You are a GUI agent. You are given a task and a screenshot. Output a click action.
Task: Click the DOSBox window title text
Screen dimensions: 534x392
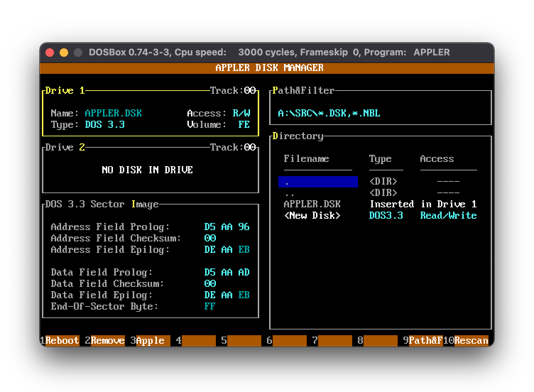[x=269, y=52]
